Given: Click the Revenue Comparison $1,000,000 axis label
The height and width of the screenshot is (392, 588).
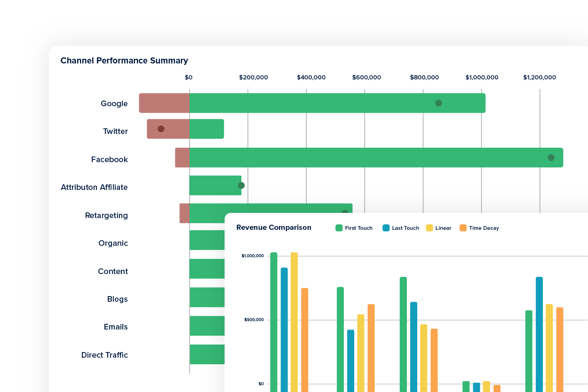Looking at the screenshot, I should 253,256.
